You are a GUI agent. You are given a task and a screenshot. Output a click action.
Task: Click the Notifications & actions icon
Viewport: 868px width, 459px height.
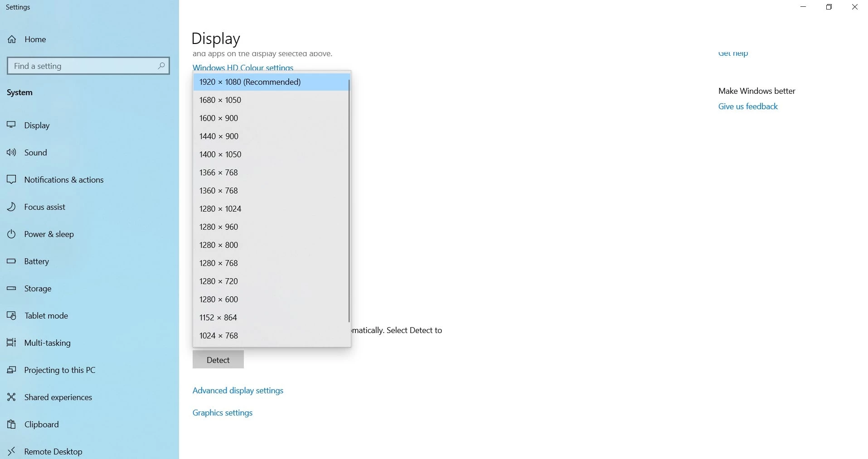11,179
